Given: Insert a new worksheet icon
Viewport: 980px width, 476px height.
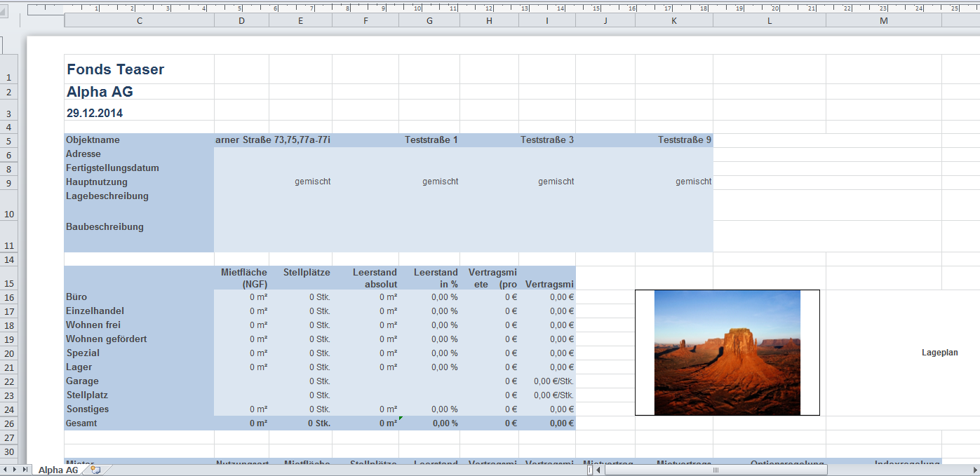Looking at the screenshot, I should coord(95,470).
